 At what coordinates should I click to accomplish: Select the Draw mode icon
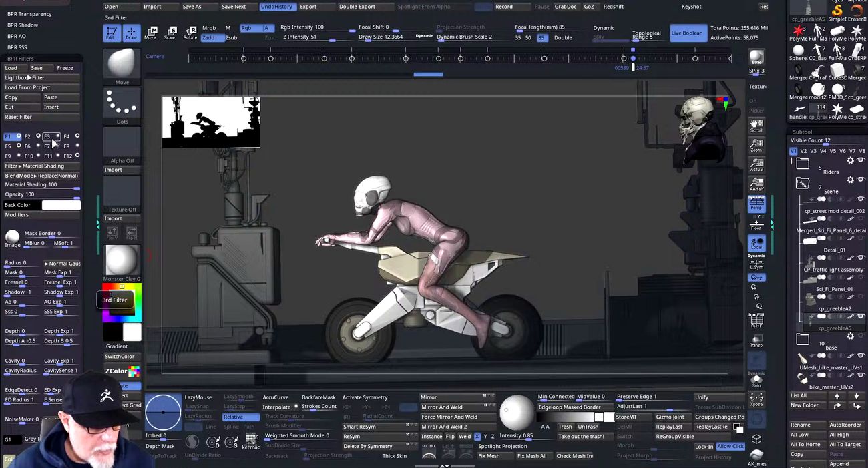point(131,33)
